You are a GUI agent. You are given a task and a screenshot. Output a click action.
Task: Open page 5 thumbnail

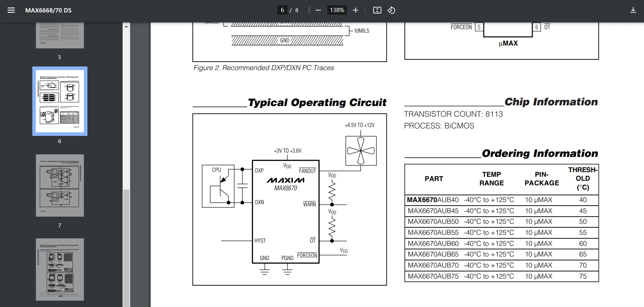tap(60, 35)
